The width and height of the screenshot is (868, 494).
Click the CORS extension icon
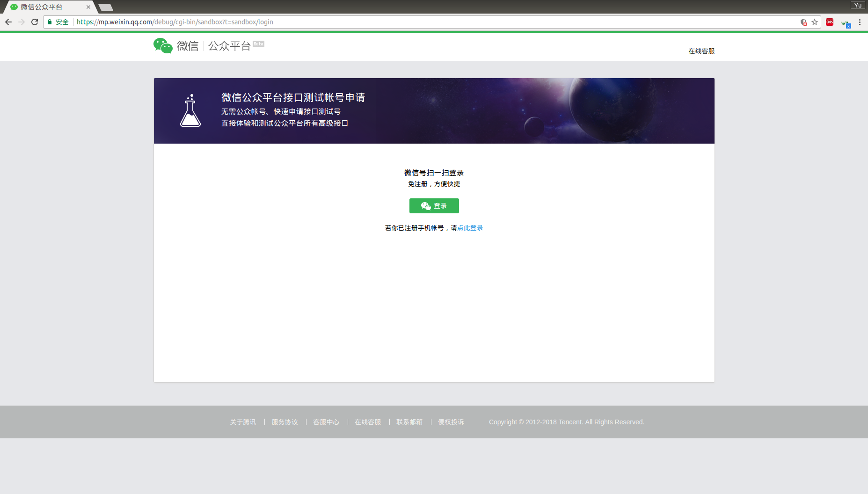(829, 22)
